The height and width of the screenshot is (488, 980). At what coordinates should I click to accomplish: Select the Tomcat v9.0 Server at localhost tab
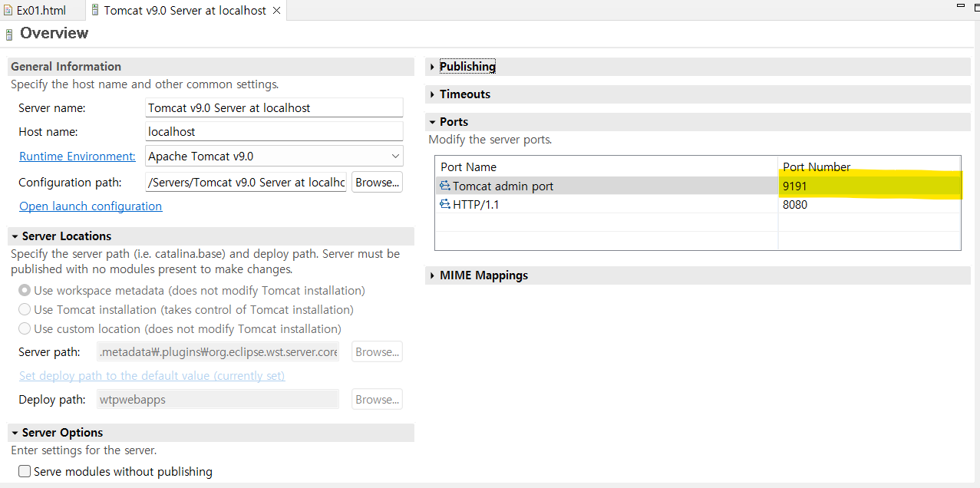tap(185, 10)
